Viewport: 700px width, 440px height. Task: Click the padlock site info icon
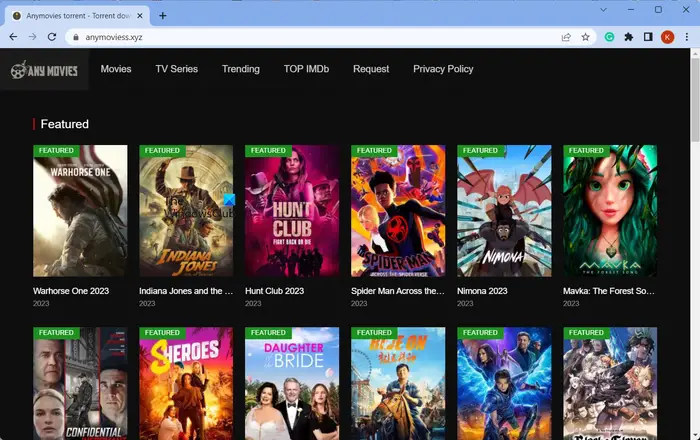click(x=76, y=37)
